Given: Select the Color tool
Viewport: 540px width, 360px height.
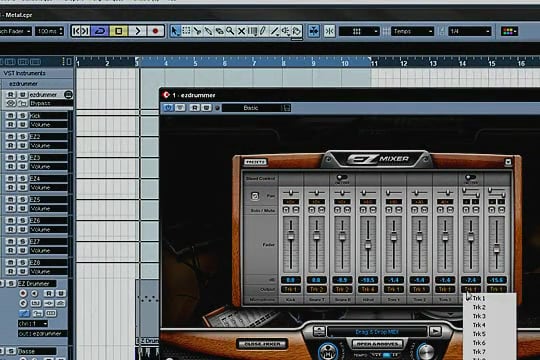Looking at the screenshot, I should 297,31.
